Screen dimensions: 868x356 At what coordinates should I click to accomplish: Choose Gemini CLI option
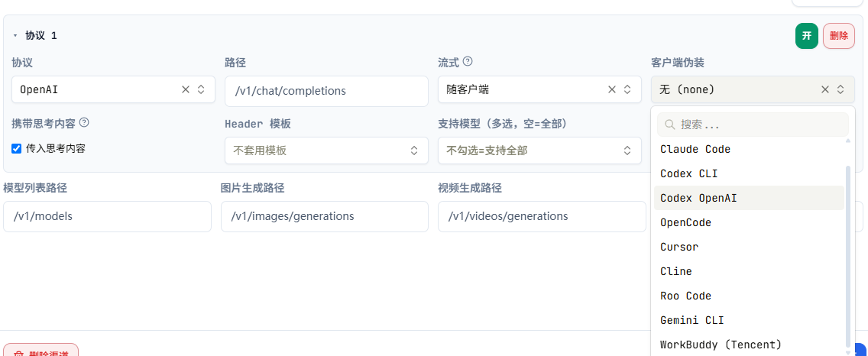[749, 320]
